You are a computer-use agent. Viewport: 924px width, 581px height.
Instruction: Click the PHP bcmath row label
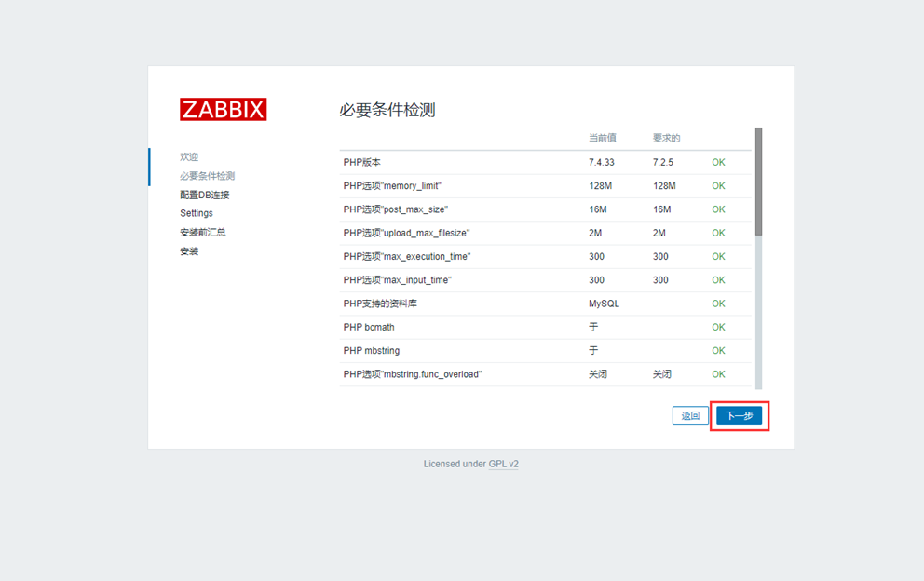pyautogui.click(x=369, y=328)
